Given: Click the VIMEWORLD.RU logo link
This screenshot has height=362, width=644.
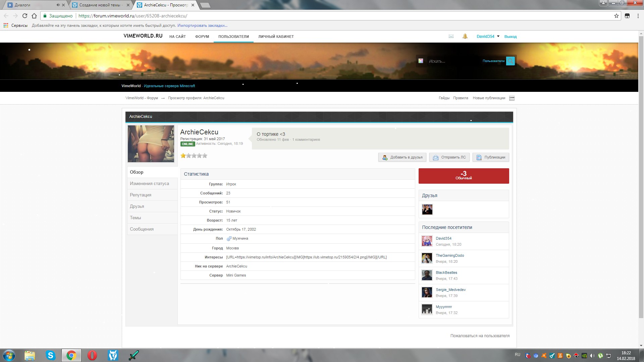Looking at the screenshot, I should coord(143,36).
